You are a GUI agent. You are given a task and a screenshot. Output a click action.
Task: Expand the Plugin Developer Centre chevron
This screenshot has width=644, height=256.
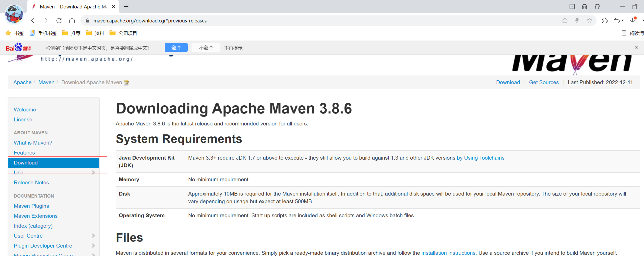(93, 245)
